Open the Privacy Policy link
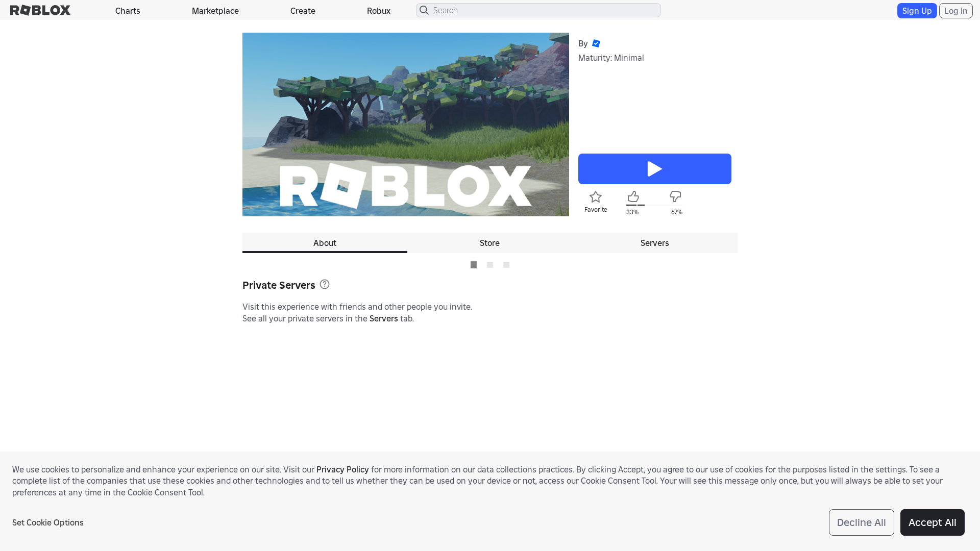Image resolution: width=980 pixels, height=551 pixels. (342, 469)
